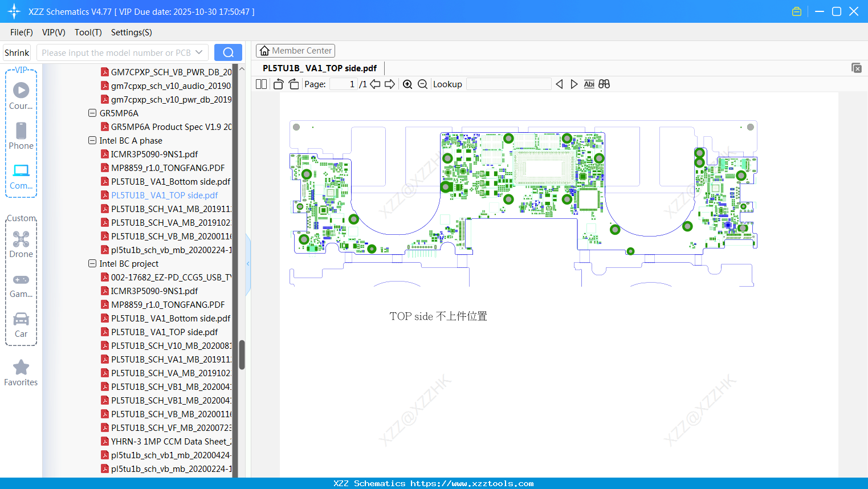Open PL5TU1B_VA1_Bottom side.pdf under Intel BC A phase
Screen dimensions: 868x489
pos(166,181)
